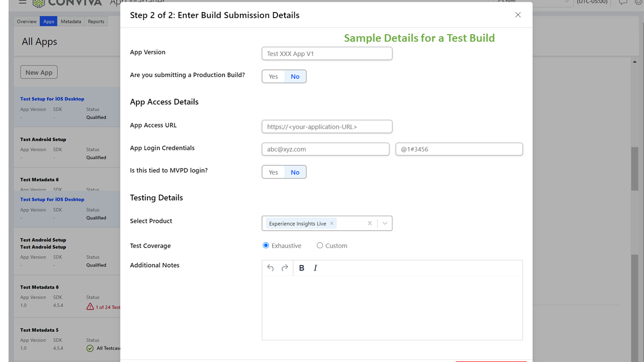Select No for MVPD login

(295, 172)
